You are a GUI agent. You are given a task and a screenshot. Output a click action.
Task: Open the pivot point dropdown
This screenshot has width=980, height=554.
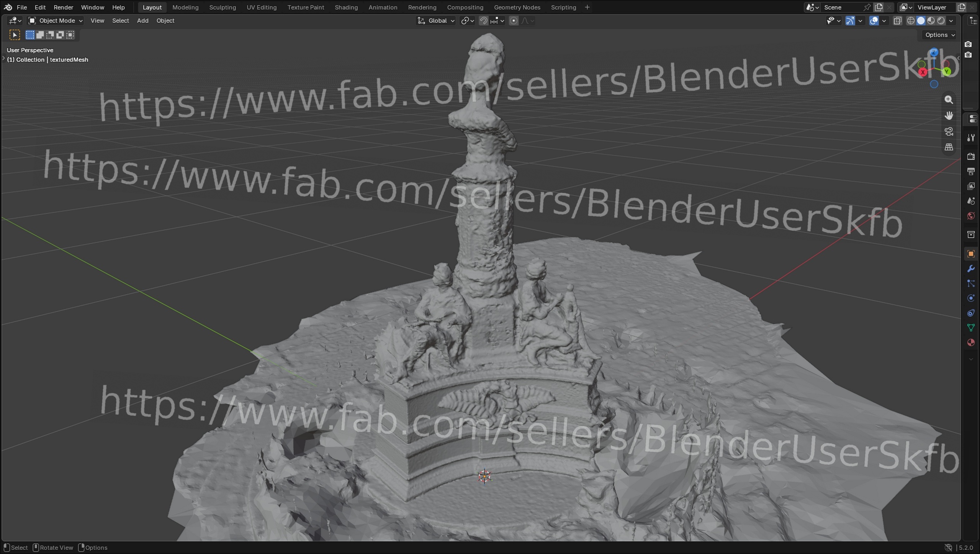468,21
